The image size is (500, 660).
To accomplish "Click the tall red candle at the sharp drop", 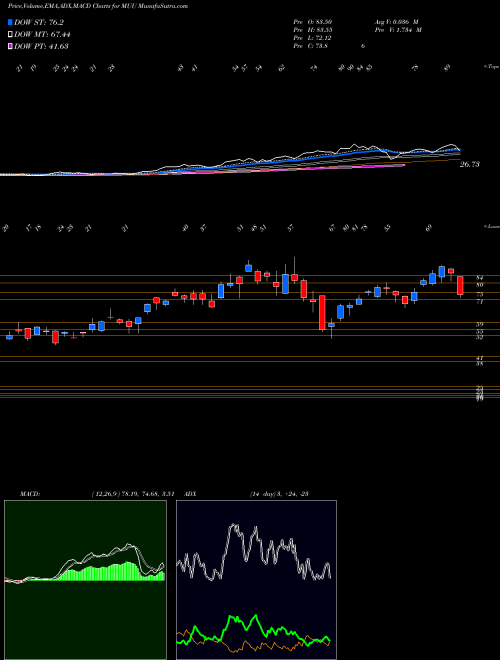I will 322,312.
